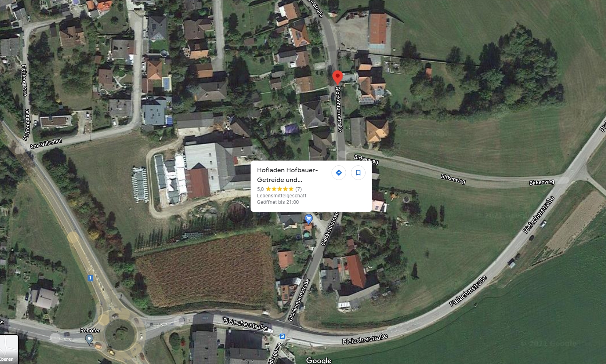This screenshot has width=606, height=364.
Task: Select the red location pin on Glockenturmstraße
Action: [x=337, y=77]
